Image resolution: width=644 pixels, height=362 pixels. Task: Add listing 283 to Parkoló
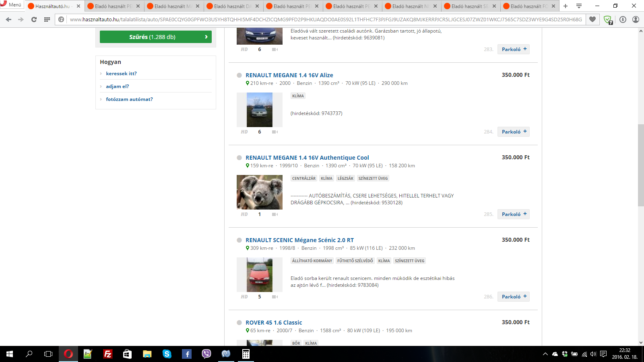click(x=514, y=49)
